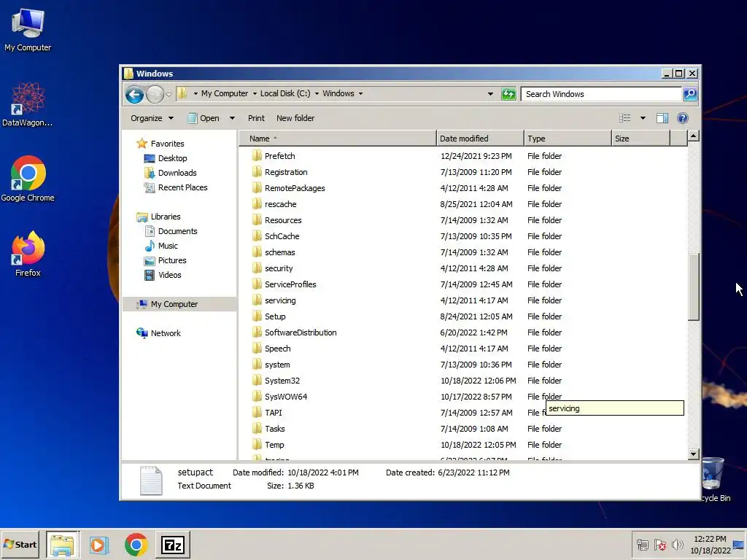The width and height of the screenshot is (747, 560).
Task: Sort by the Name column header
Action: [x=337, y=139]
